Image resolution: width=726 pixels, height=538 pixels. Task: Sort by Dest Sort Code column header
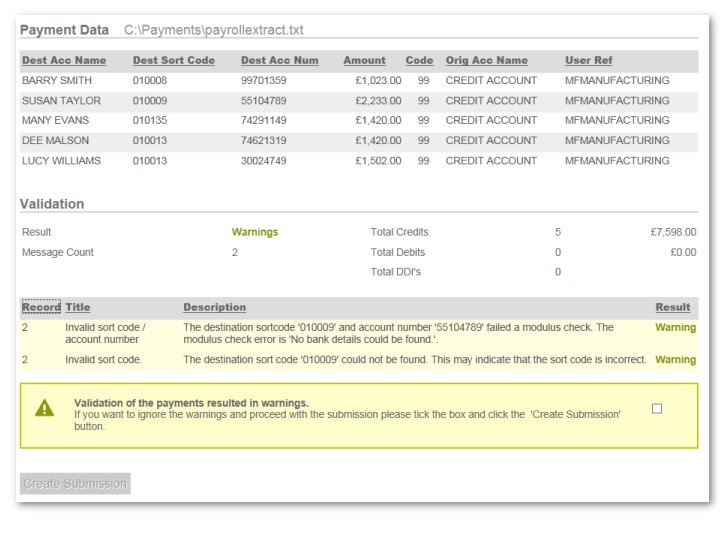coord(174,60)
